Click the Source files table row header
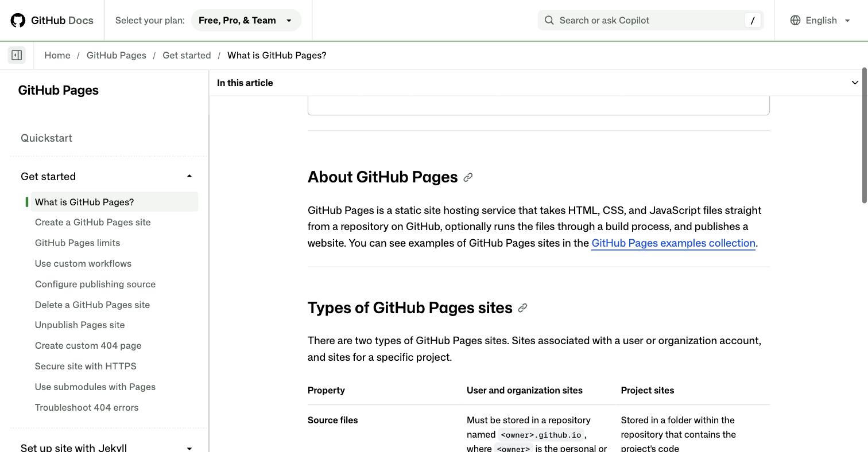Screen dimensions: 868x452 [333, 420]
